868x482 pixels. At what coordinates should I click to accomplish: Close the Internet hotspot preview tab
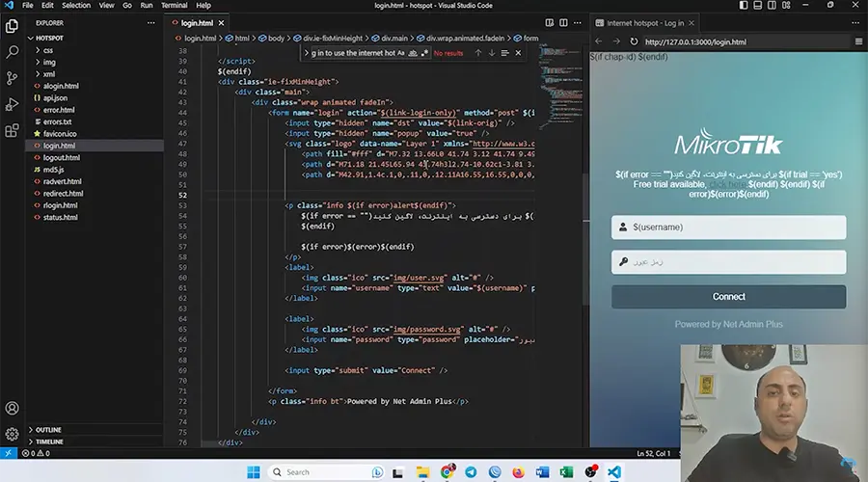pos(692,23)
